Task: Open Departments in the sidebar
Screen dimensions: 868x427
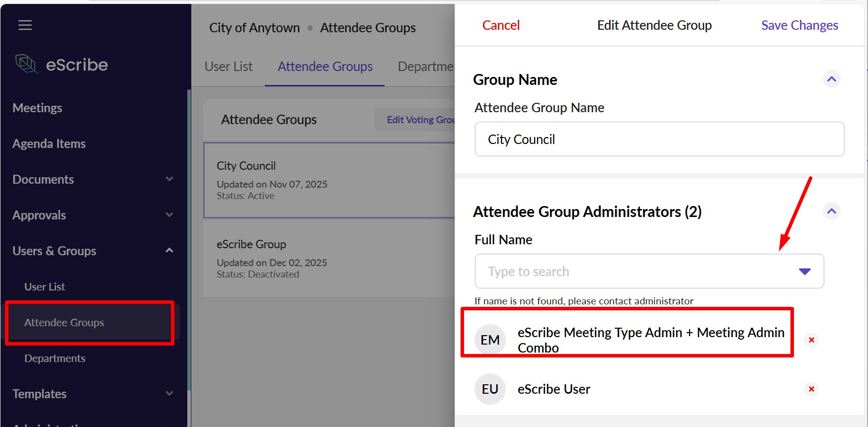Action: pos(55,358)
